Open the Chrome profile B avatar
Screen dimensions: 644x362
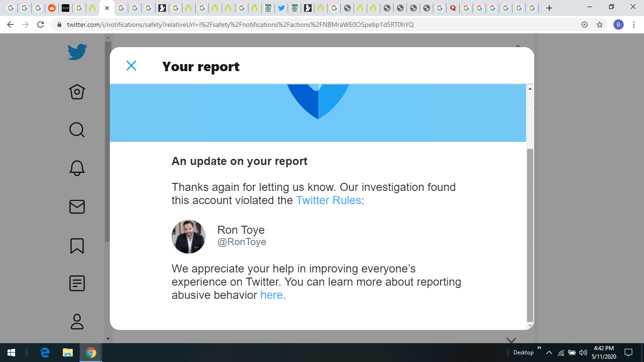point(619,25)
